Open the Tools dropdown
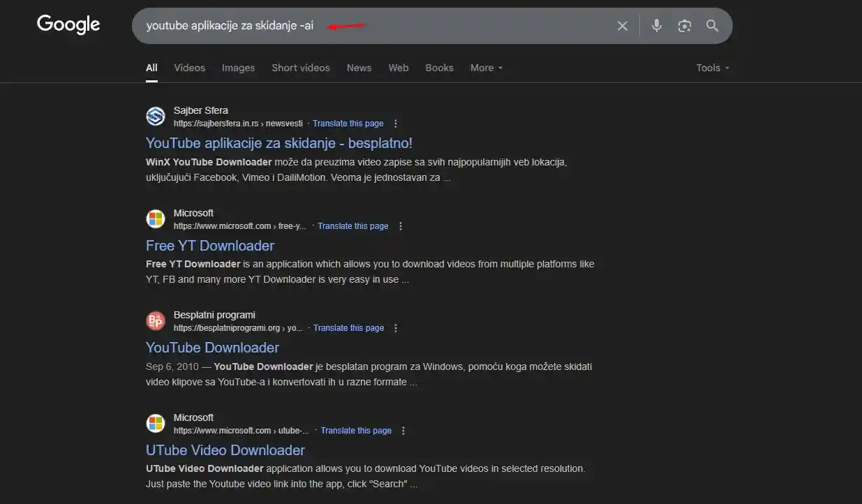The height and width of the screenshot is (504, 862). point(713,68)
